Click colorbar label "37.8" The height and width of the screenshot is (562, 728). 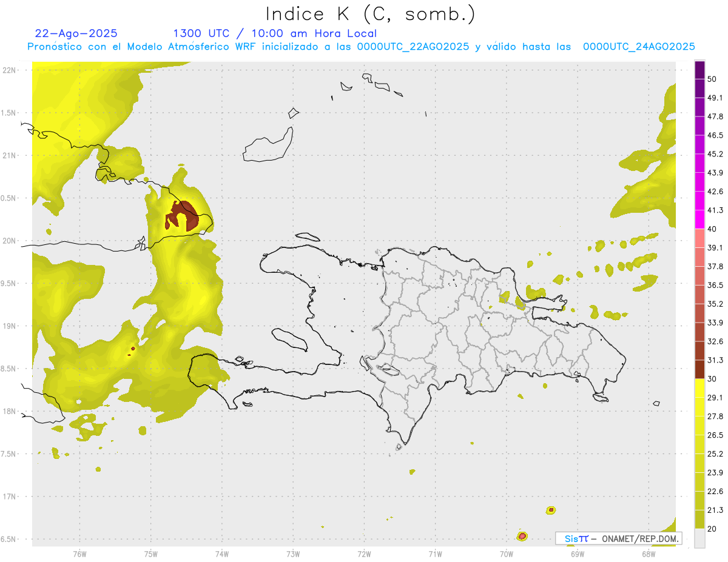[715, 267]
